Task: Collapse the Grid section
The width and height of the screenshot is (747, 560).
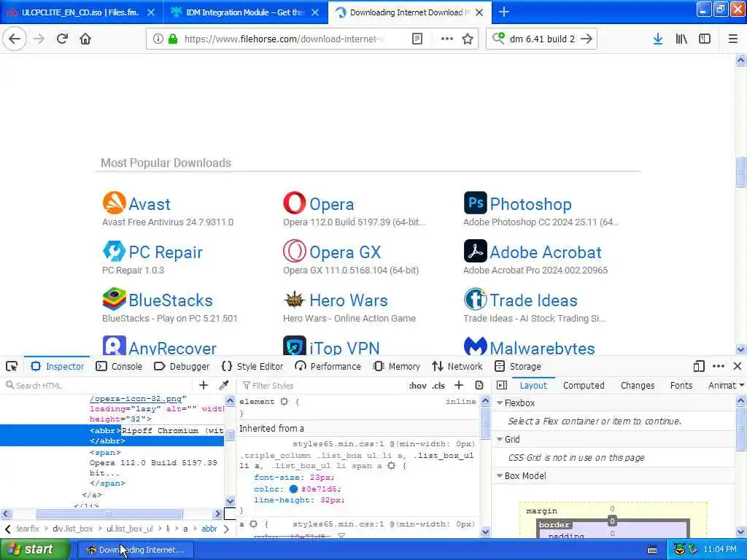Action: 500,439
